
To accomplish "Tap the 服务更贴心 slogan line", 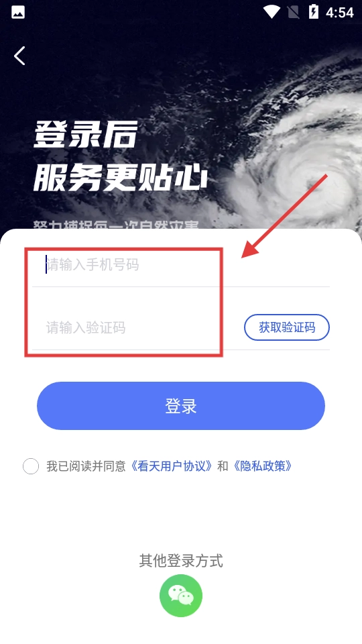I will click(x=120, y=180).
